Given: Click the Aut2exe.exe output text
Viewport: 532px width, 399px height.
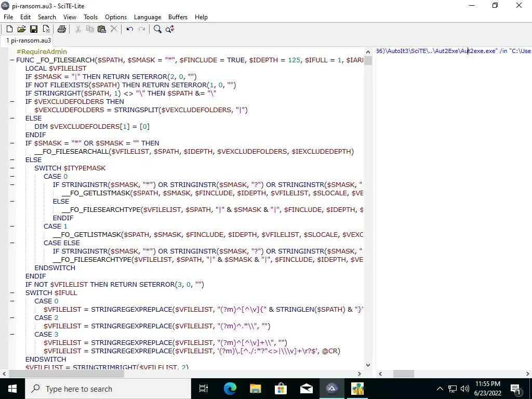Looking at the screenshot, I should (x=478, y=51).
